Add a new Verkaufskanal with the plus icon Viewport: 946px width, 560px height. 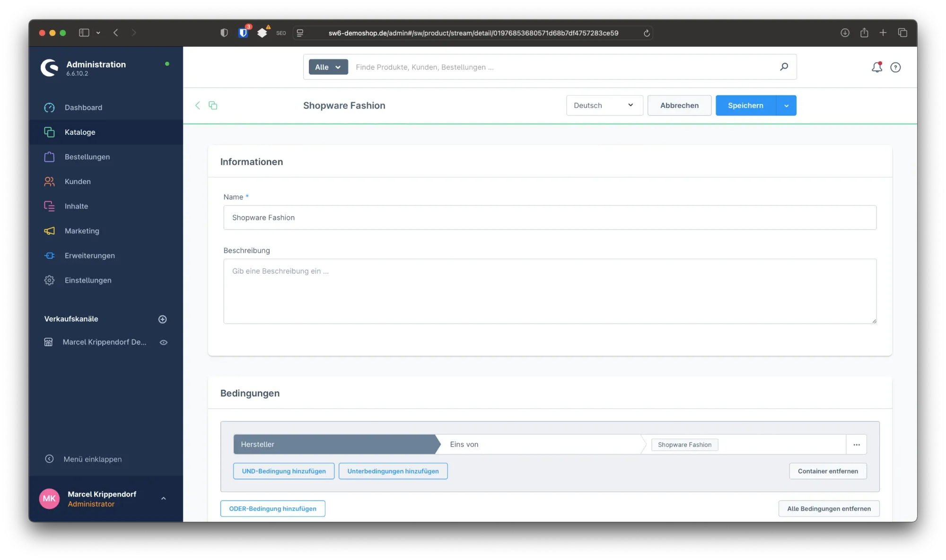[162, 319]
